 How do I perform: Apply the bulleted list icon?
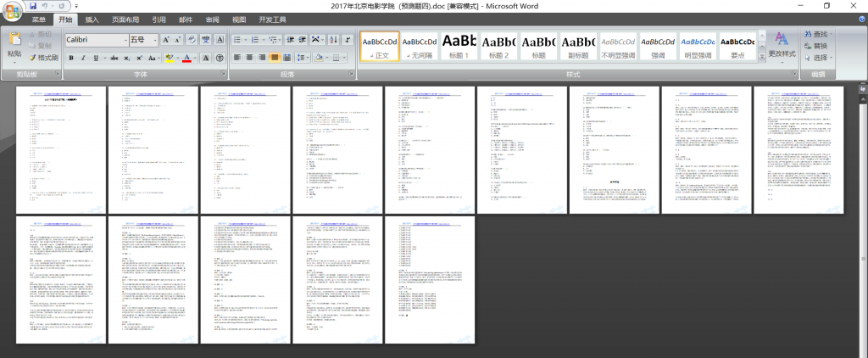[x=237, y=39]
